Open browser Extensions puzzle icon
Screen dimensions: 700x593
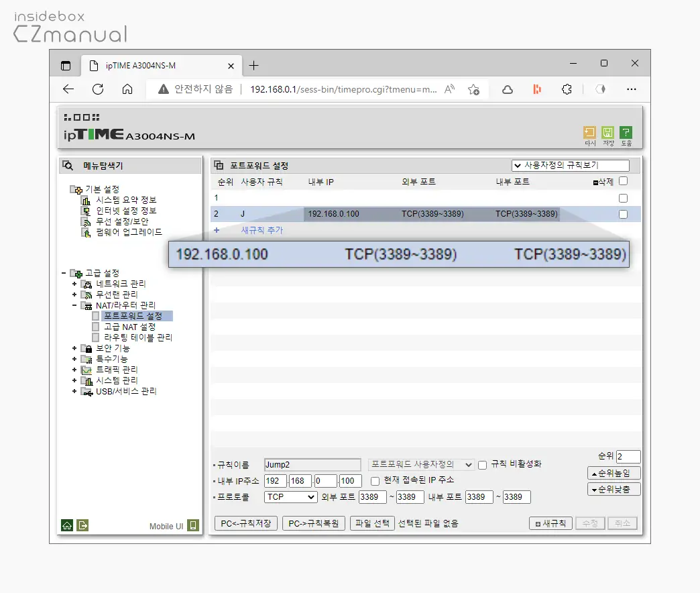pos(567,89)
